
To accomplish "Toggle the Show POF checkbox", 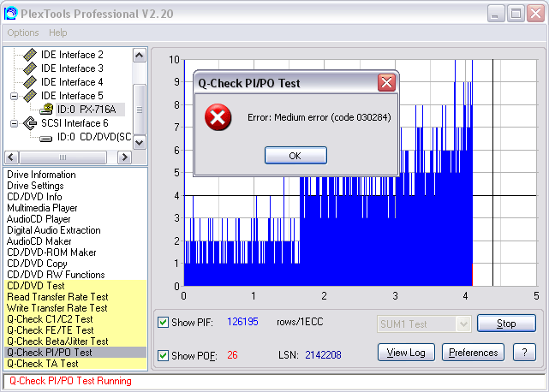I will [x=163, y=355].
